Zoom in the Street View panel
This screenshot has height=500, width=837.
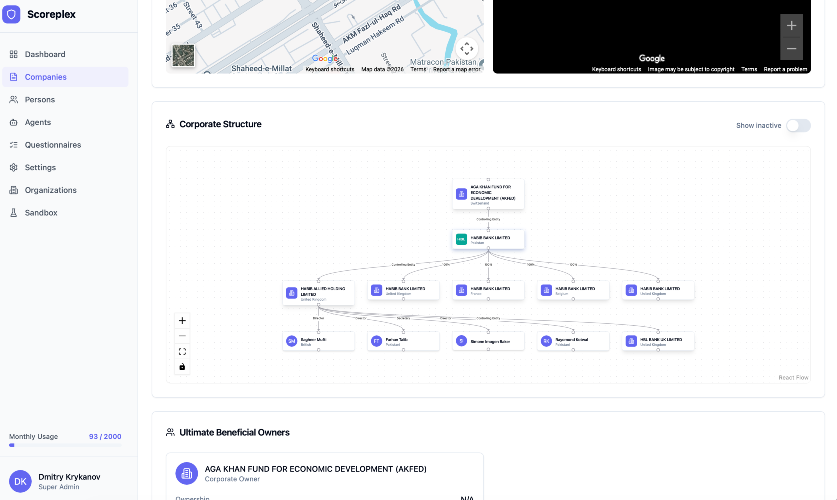[791, 26]
